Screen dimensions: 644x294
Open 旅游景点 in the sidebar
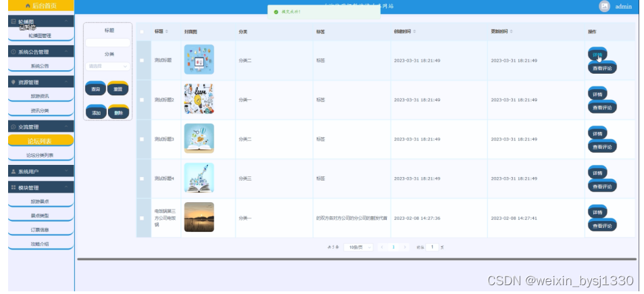pyautogui.click(x=41, y=201)
